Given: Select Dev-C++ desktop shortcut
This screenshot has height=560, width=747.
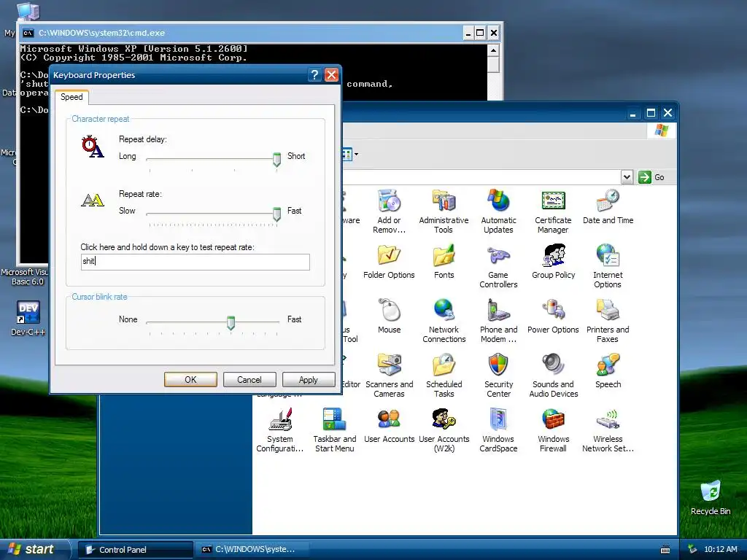Looking at the screenshot, I should [x=28, y=318].
